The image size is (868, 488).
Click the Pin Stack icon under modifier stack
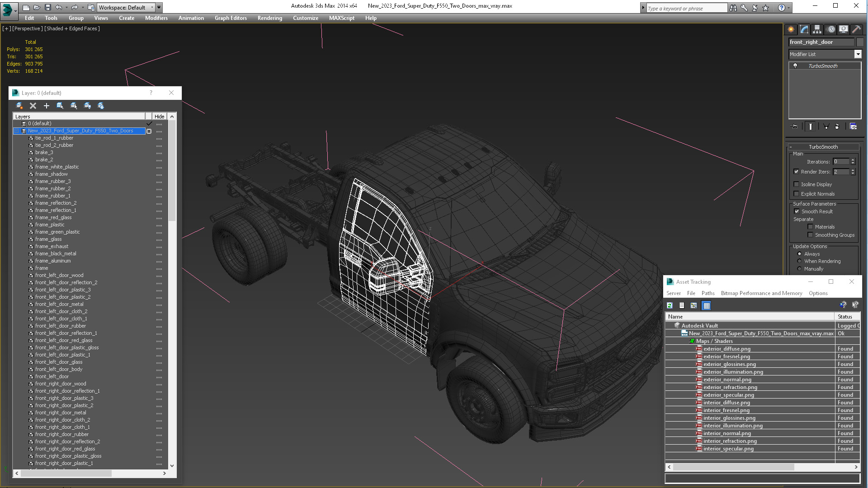click(x=795, y=127)
